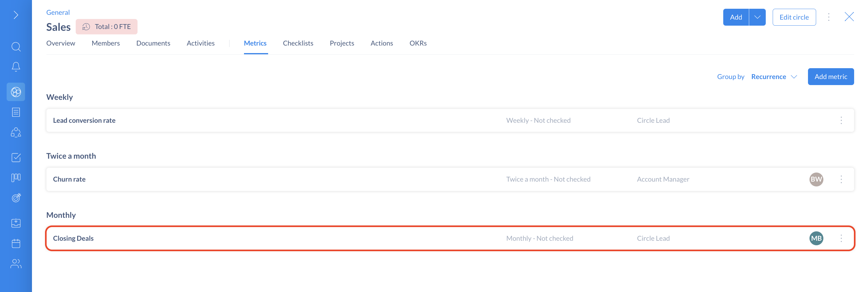Image resolution: width=868 pixels, height=292 pixels.
Task: Open the document list icon in the sidebar
Action: tap(16, 112)
